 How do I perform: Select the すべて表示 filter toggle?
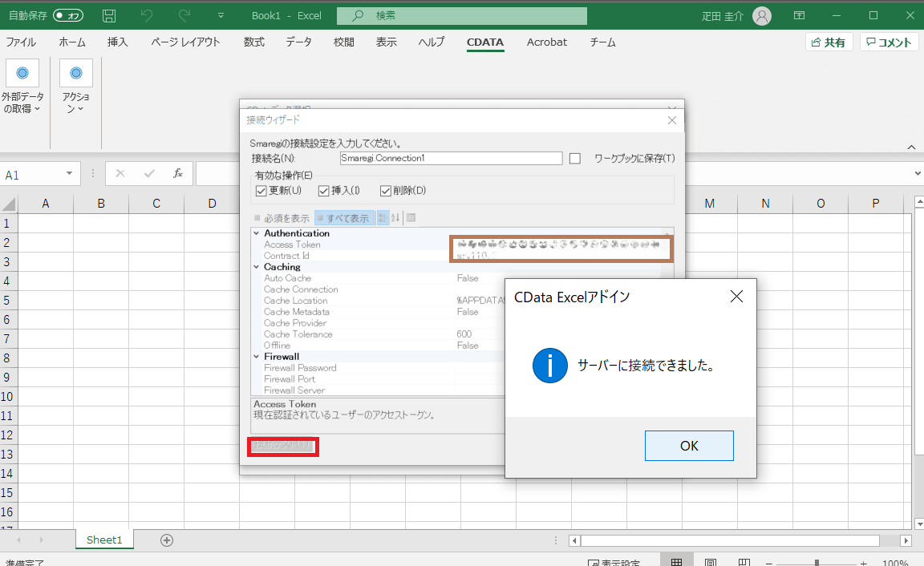point(344,218)
